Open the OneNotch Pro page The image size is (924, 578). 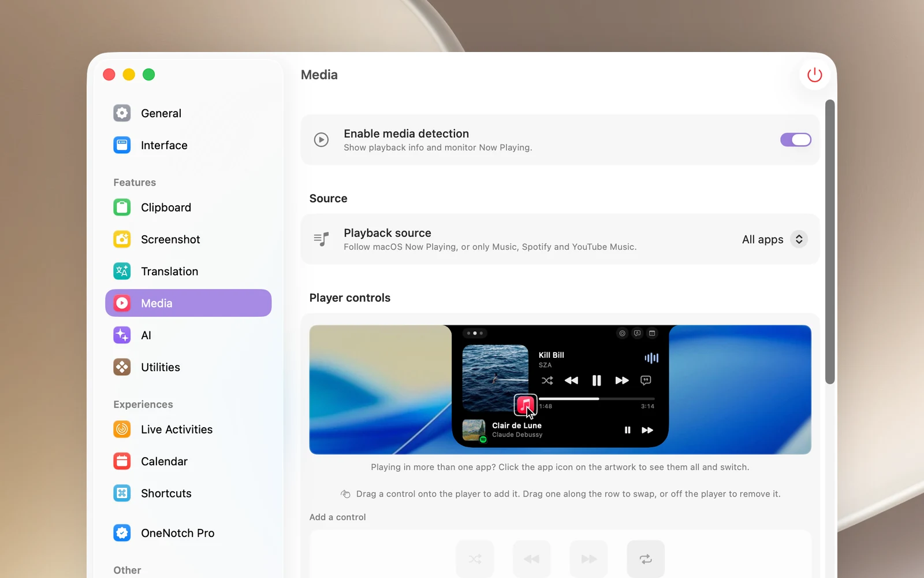point(188,533)
